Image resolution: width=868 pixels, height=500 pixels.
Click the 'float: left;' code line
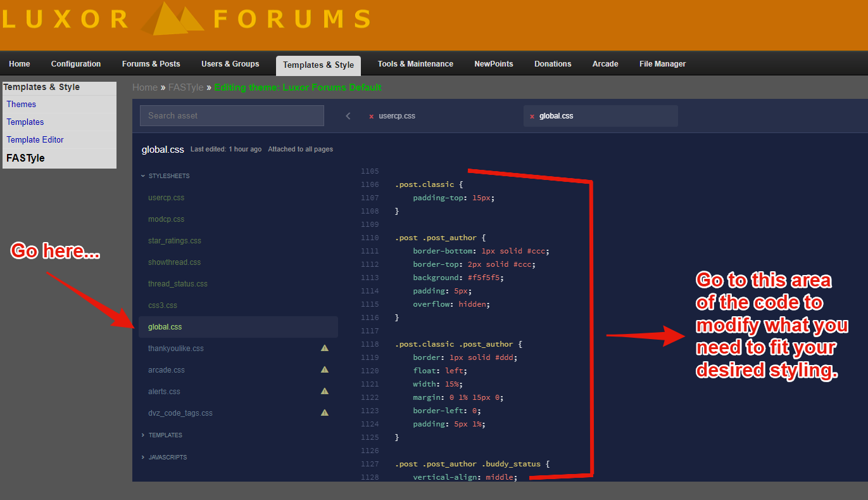click(440, 371)
